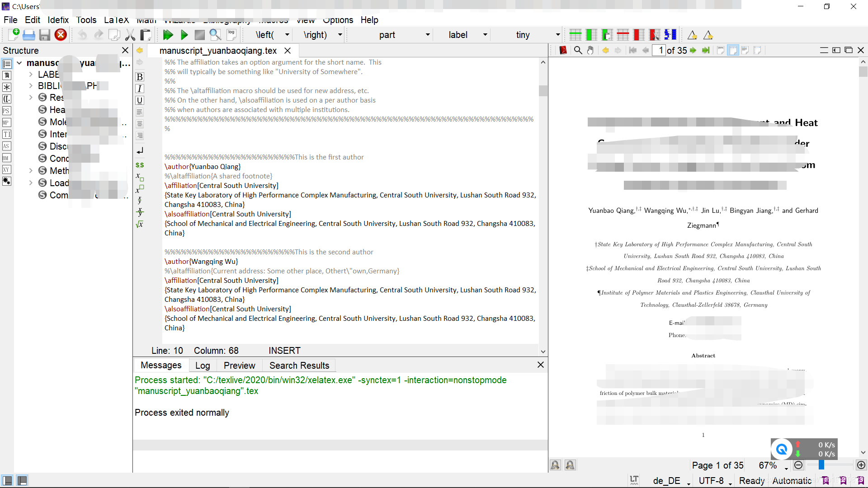Stop compilation with the grey square icon

[199, 35]
